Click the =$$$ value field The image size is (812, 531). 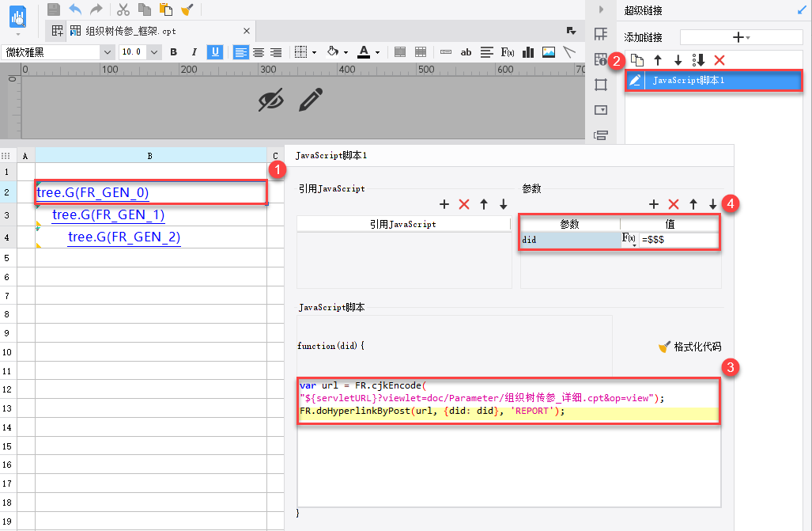pos(679,240)
